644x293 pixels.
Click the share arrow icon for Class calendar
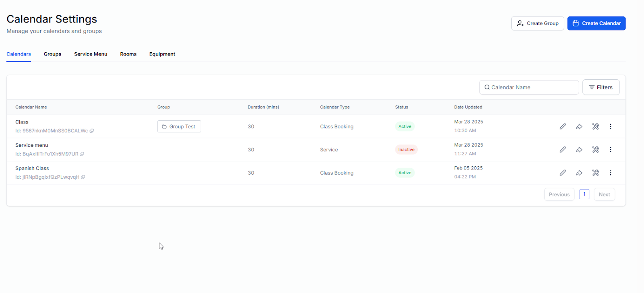(579, 126)
